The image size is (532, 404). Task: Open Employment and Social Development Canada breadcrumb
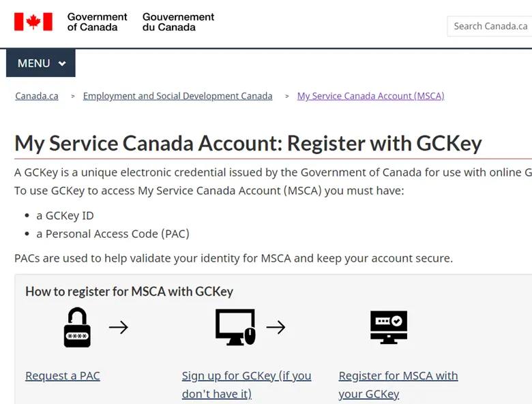click(177, 96)
